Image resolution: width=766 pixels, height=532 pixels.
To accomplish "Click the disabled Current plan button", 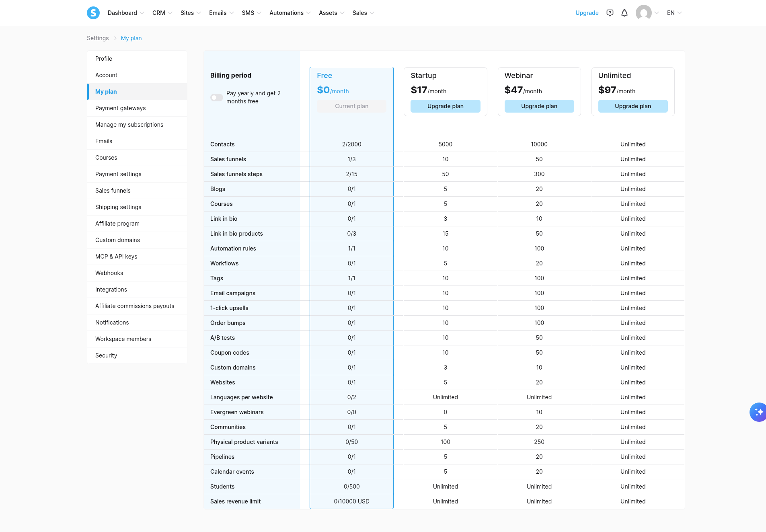I will [352, 106].
